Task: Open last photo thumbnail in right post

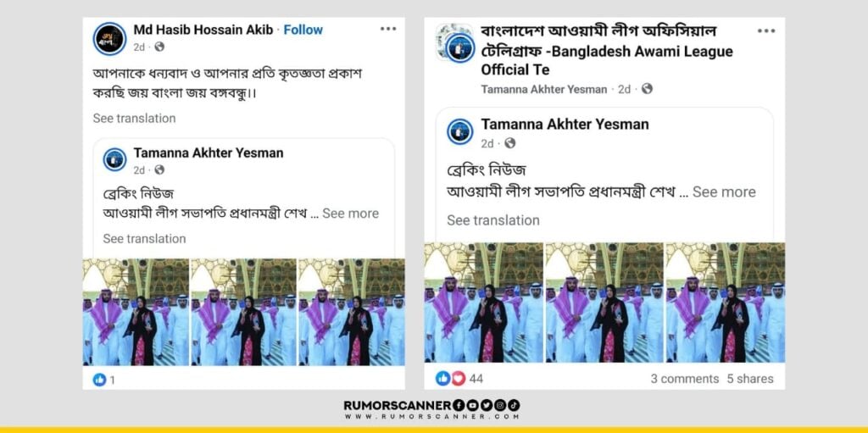Action: pos(726,303)
